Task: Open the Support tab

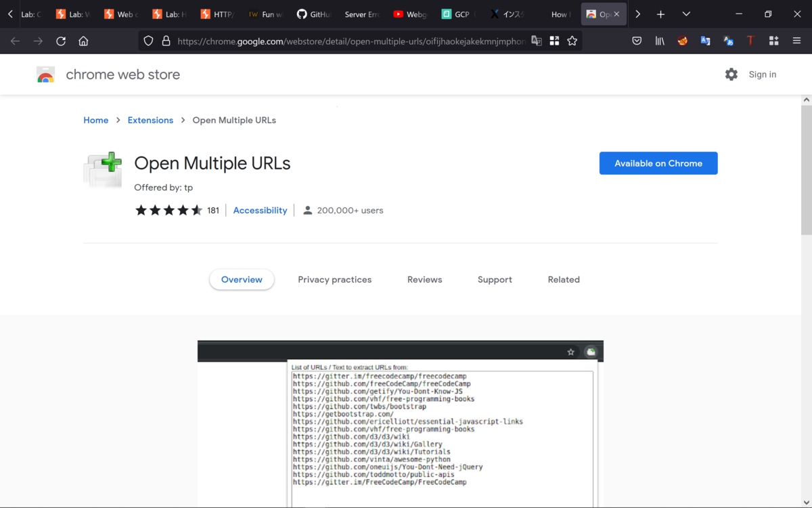Action: (x=495, y=280)
